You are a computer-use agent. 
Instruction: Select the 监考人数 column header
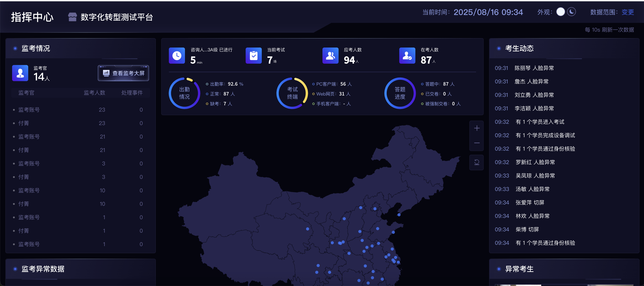click(x=94, y=93)
